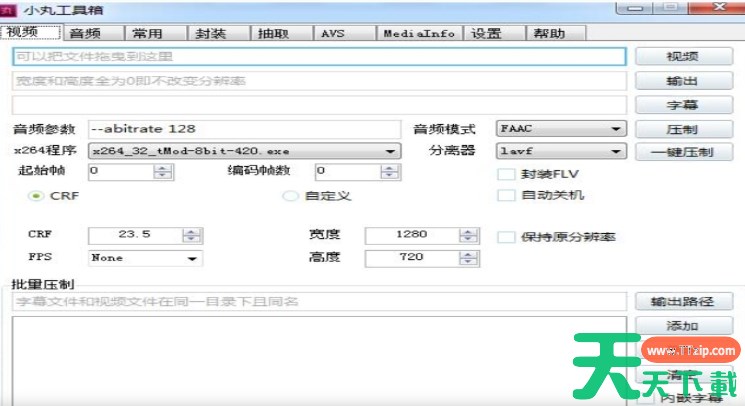Decrease the 宽度 width value with down arrow
Image resolution: width=745 pixels, height=406 pixels.
click(x=468, y=240)
